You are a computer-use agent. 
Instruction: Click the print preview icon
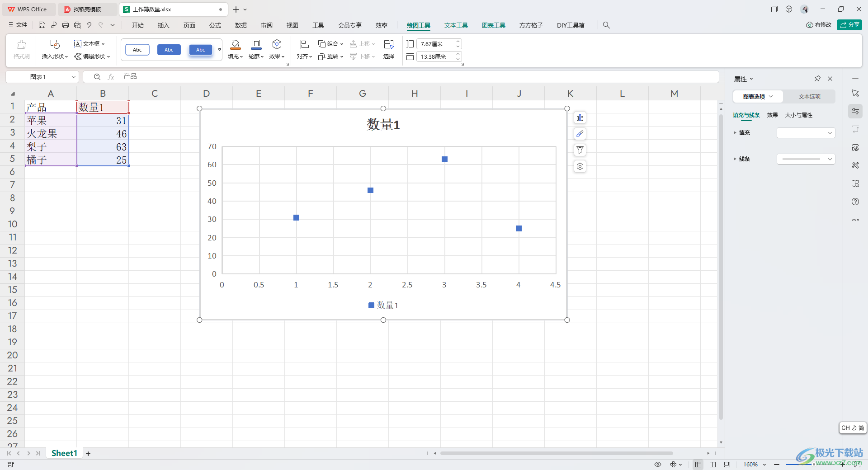[x=77, y=25]
